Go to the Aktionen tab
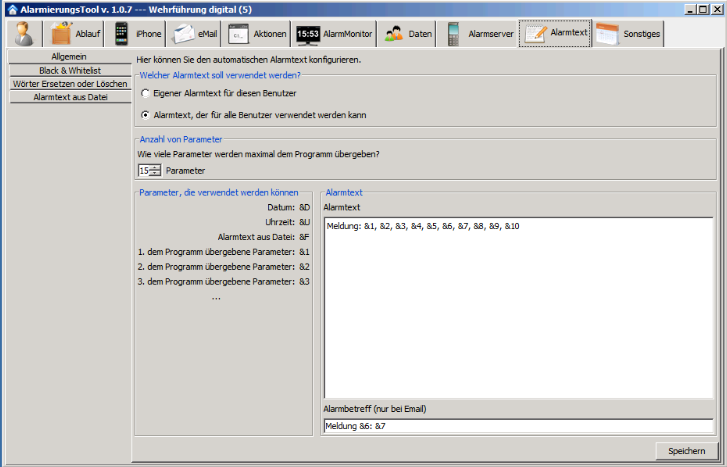The width and height of the screenshot is (727, 467). [x=257, y=33]
